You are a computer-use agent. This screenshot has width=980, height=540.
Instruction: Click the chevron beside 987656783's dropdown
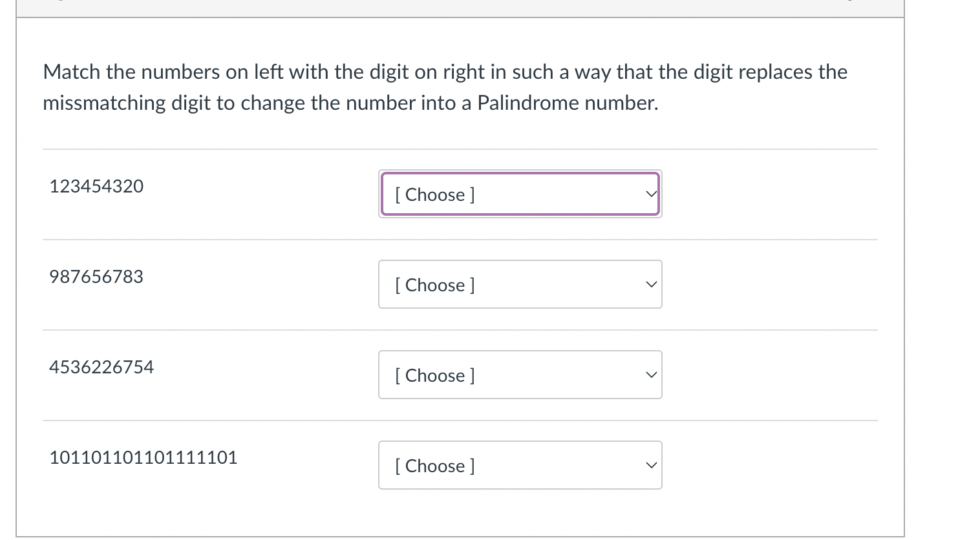point(651,284)
